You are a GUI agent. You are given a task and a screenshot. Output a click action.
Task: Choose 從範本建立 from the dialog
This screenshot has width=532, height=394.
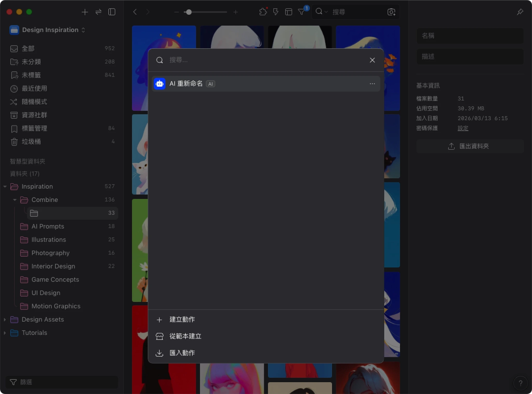point(185,336)
